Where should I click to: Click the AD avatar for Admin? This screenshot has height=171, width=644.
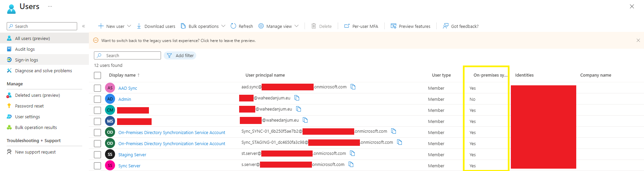click(x=110, y=99)
